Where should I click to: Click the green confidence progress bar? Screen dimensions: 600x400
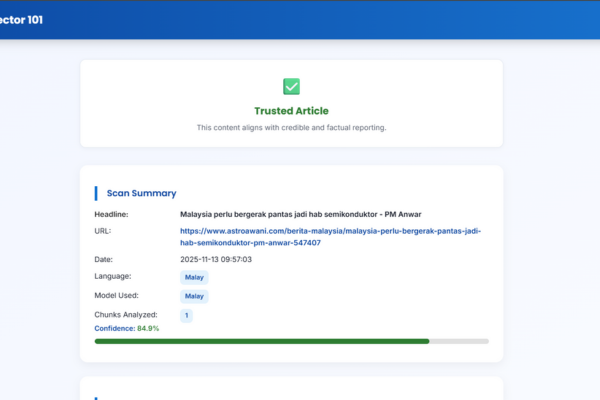[x=260, y=341]
